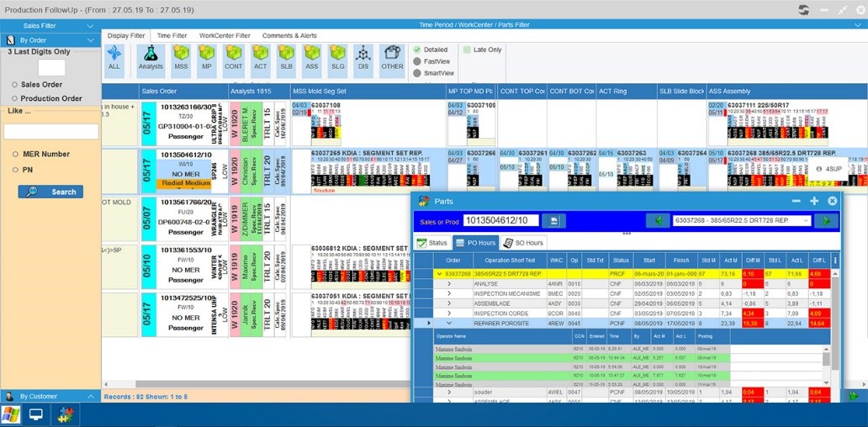Open the Status tab in Parts window
Image resolution: width=868 pixels, height=427 pixels.
(x=431, y=243)
